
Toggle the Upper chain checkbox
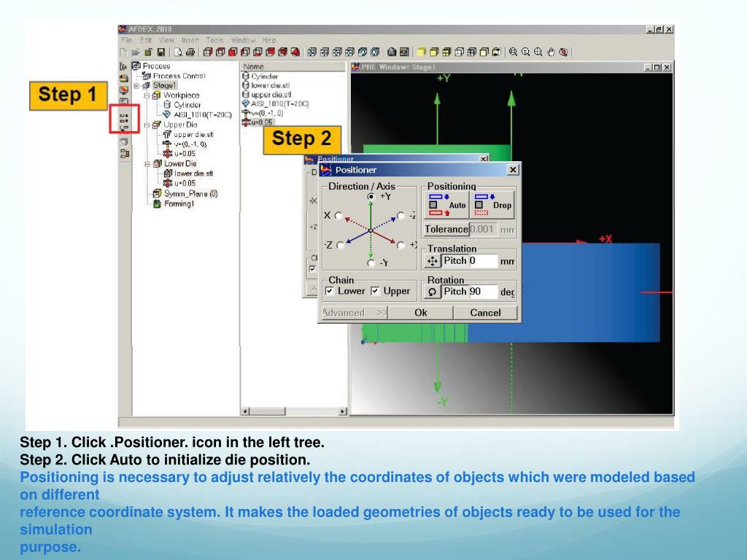point(376,291)
